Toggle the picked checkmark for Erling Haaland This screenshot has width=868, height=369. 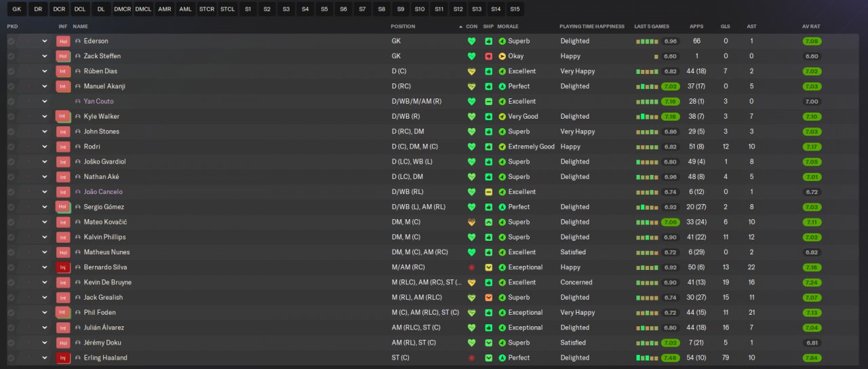pyautogui.click(x=11, y=357)
